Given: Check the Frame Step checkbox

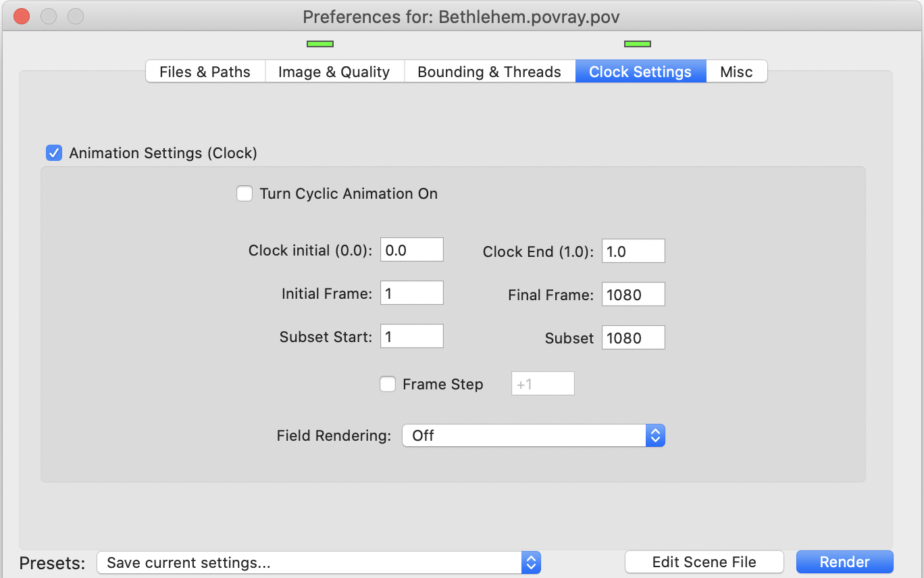Looking at the screenshot, I should point(388,385).
